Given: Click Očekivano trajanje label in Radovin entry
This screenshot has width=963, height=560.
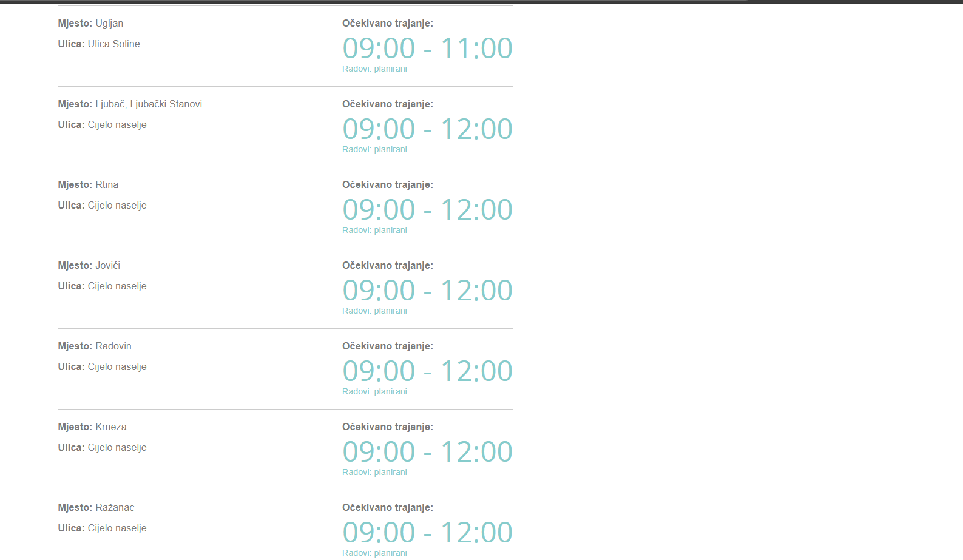Looking at the screenshot, I should coord(388,346).
